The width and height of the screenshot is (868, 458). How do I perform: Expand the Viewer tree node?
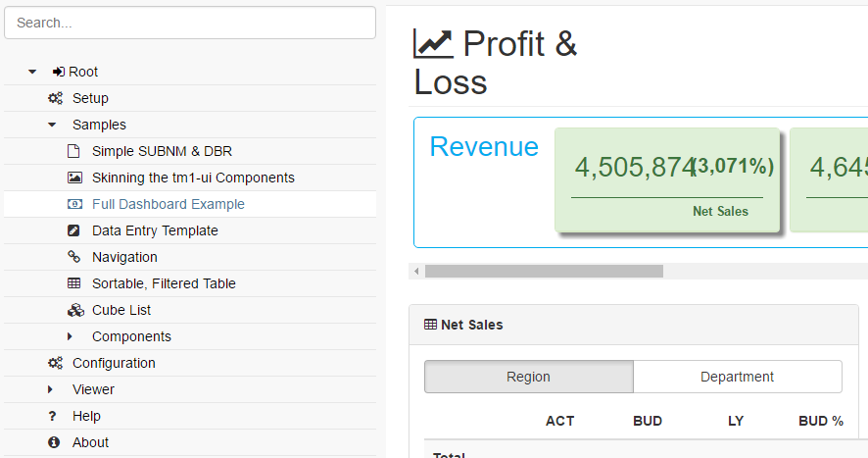point(50,389)
